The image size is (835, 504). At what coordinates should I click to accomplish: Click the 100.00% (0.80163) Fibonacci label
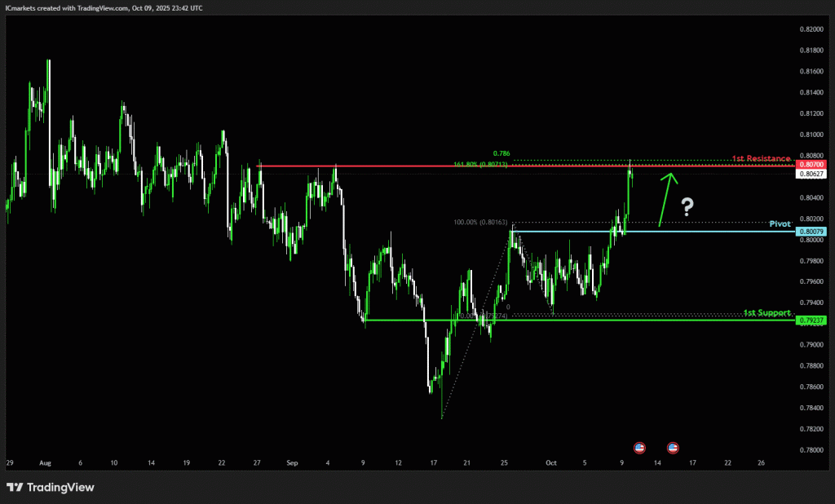tap(481, 221)
